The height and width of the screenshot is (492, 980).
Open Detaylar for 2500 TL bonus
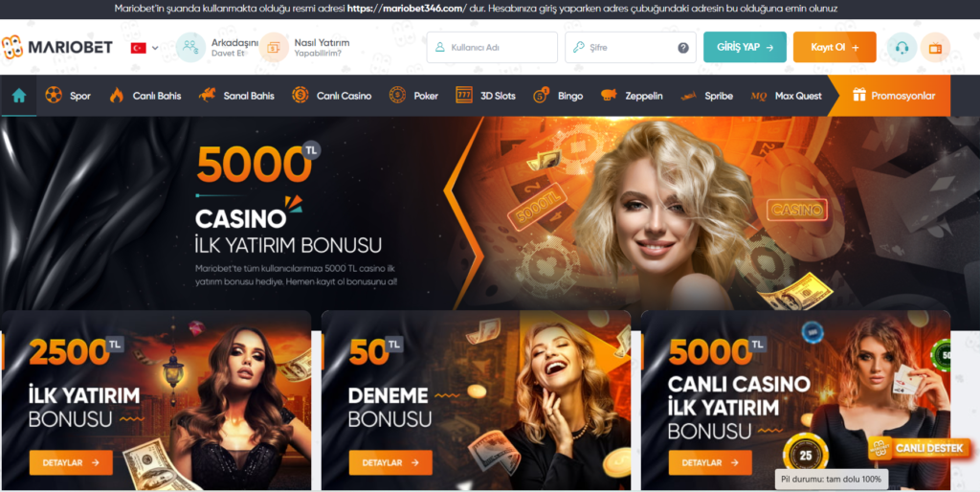tap(71, 462)
